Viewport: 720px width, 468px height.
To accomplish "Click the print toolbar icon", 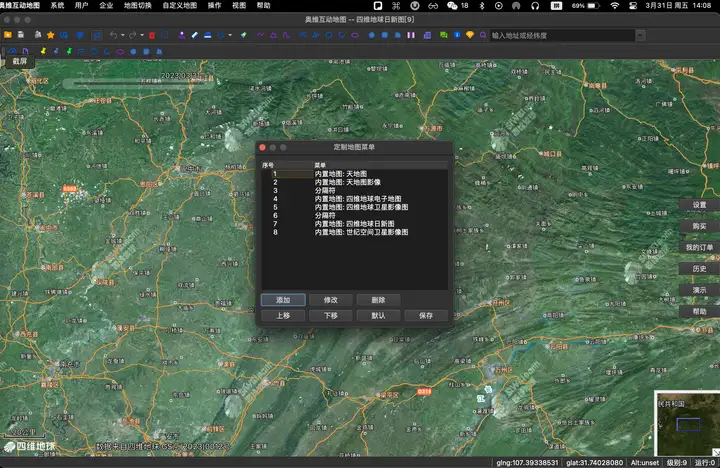I will (x=38, y=35).
